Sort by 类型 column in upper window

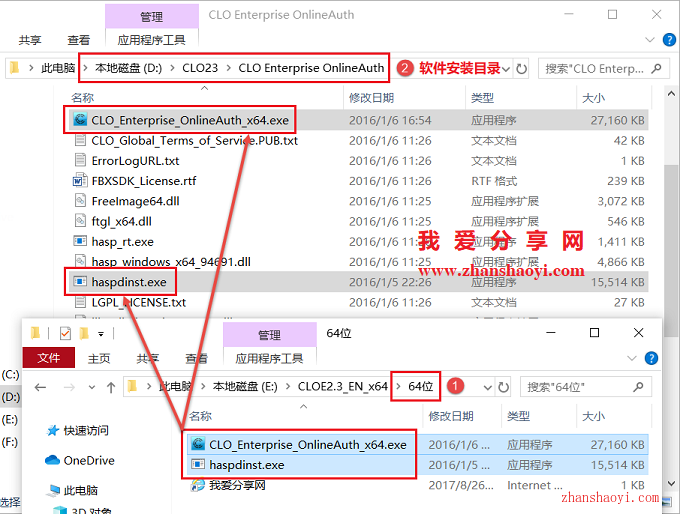482,98
